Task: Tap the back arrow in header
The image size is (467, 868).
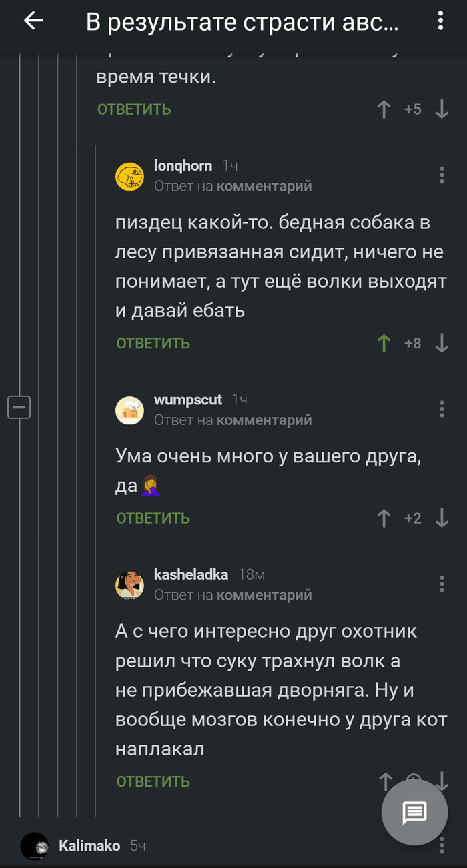Action: [x=33, y=21]
